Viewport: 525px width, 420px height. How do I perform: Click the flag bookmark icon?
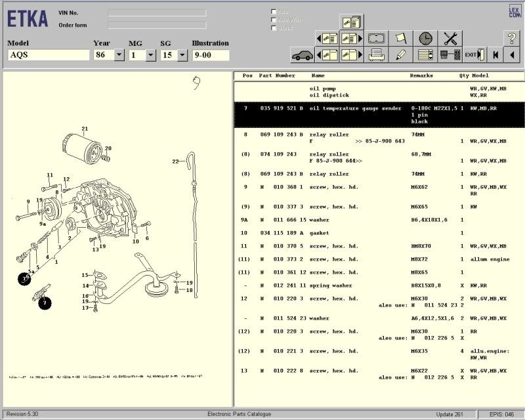(x=400, y=39)
